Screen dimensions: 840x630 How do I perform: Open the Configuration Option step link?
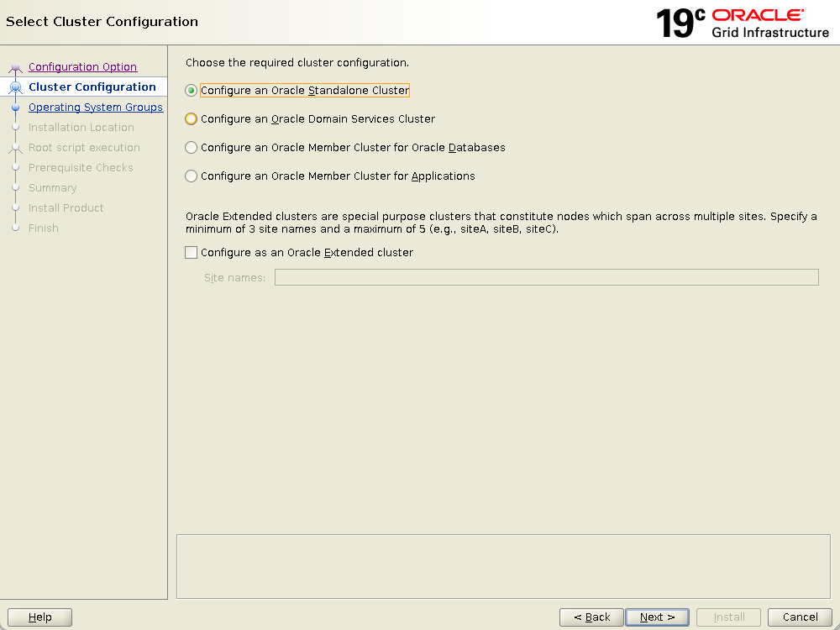[x=82, y=67]
